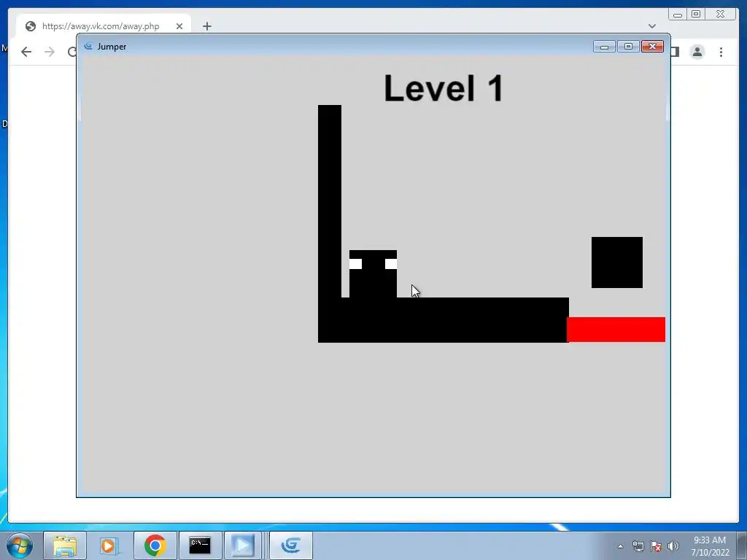The height and width of the screenshot is (560, 747).
Task: Close the Jumper game window
Action: pos(652,46)
